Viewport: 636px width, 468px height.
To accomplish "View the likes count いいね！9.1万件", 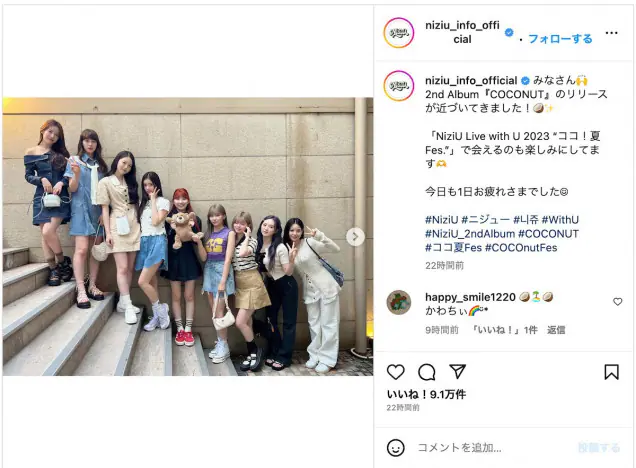I will (426, 394).
